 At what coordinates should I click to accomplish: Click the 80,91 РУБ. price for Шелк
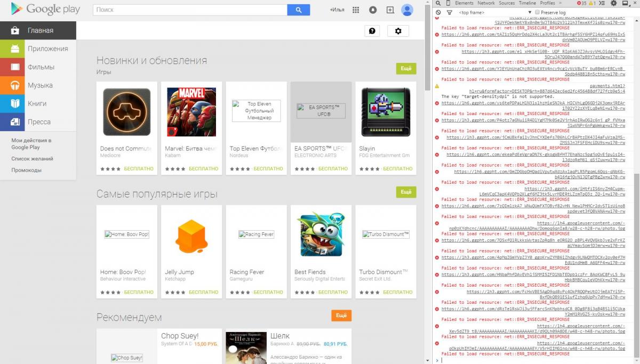(x=336, y=344)
